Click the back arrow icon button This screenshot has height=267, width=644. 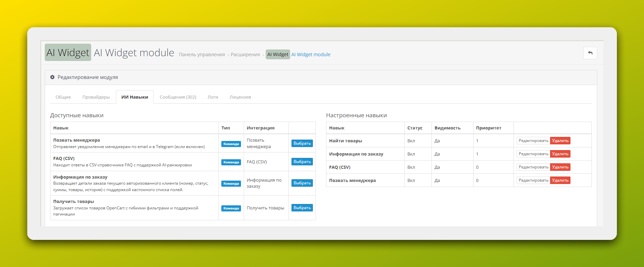click(x=590, y=53)
